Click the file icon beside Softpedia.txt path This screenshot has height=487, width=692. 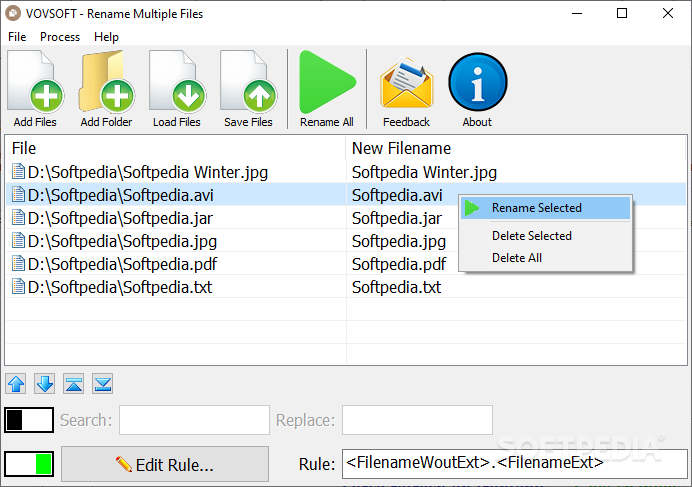[x=18, y=286]
